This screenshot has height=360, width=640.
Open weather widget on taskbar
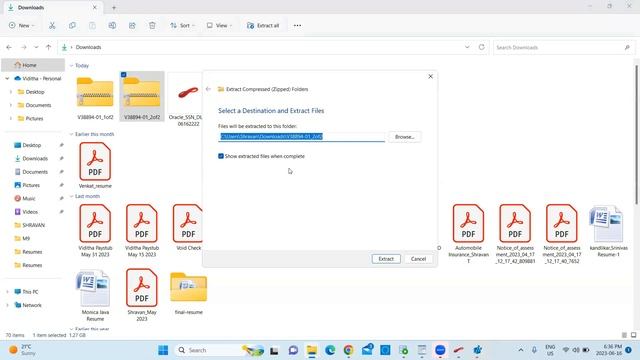coord(23,350)
